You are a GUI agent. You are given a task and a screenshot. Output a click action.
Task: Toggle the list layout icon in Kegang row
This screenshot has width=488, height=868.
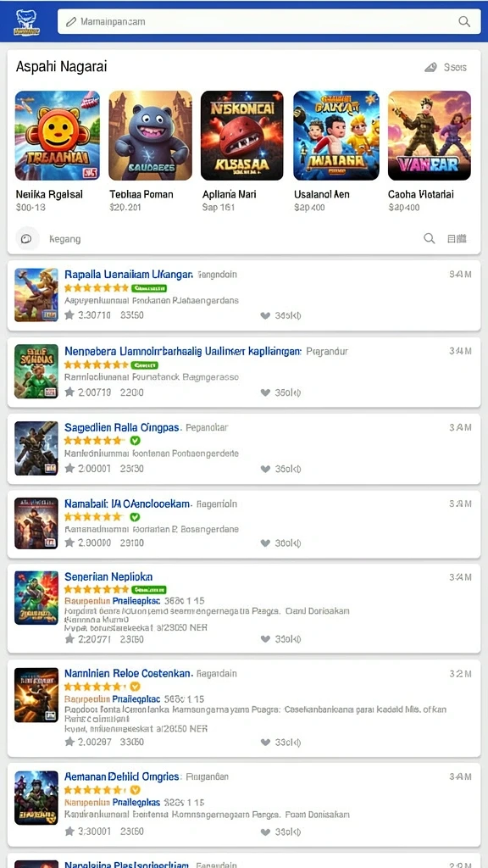457,238
